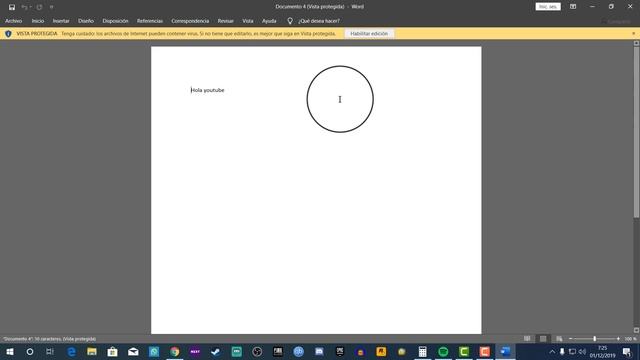The height and width of the screenshot is (360, 640).
Task: Open the Diseño tab
Action: click(x=86, y=21)
